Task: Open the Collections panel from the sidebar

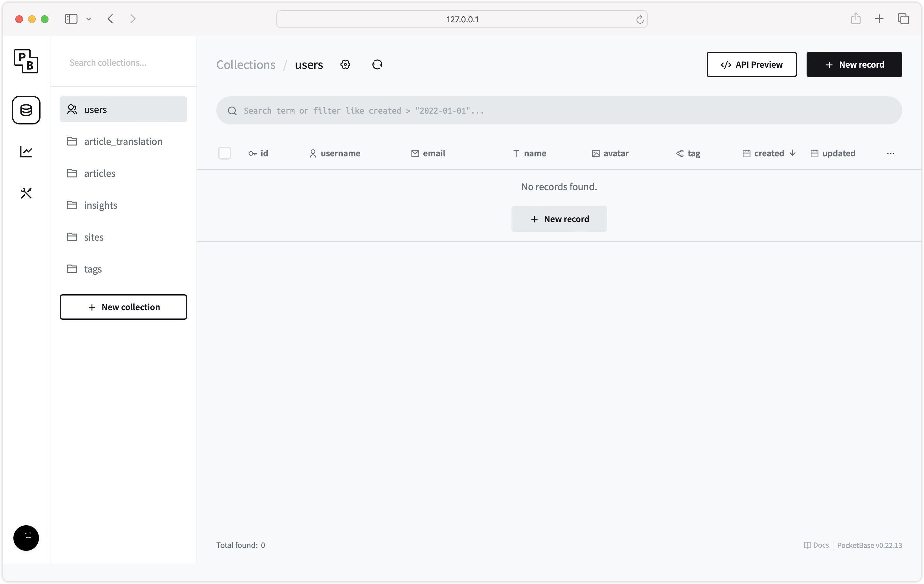Action: (26, 110)
